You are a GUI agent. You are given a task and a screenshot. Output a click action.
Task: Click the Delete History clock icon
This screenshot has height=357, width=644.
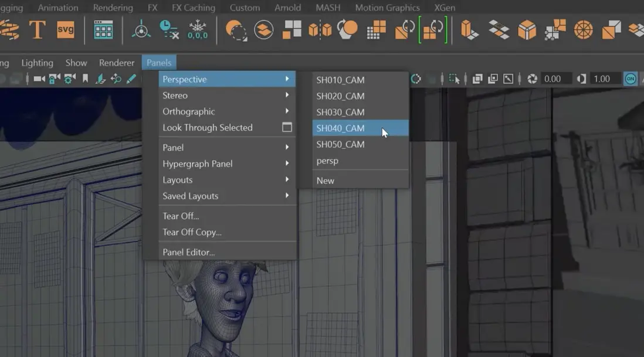pos(169,29)
